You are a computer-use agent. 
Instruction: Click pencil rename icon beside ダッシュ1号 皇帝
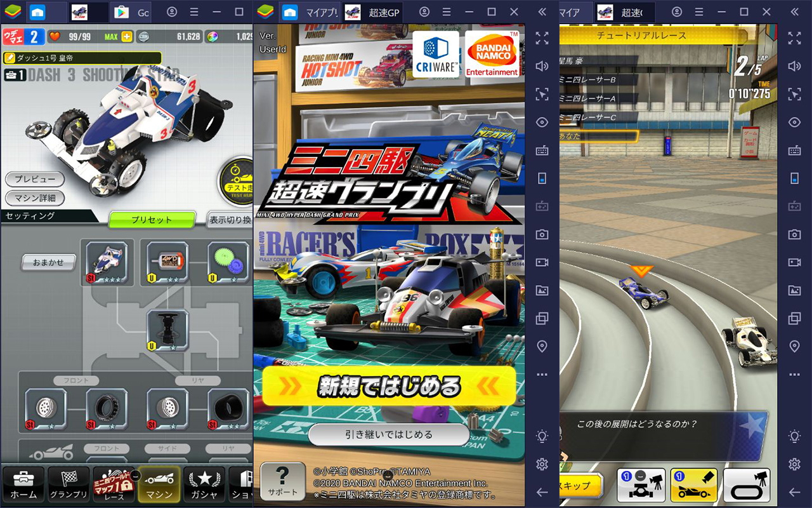tap(10, 58)
